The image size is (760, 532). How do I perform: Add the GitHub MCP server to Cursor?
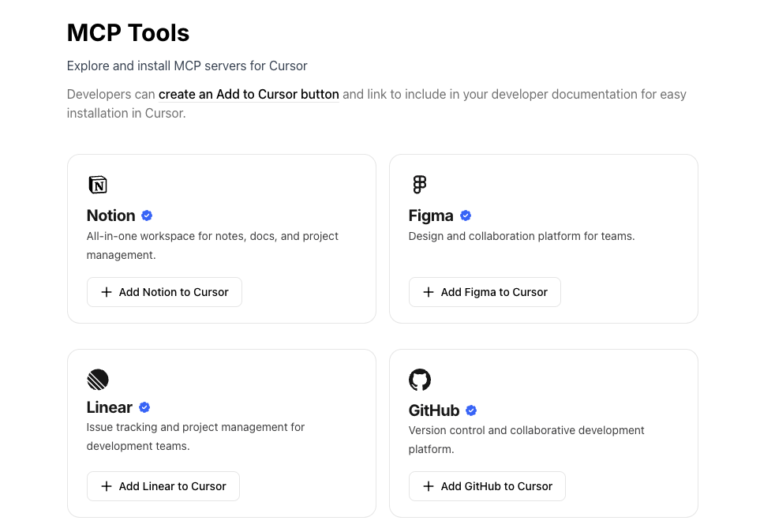coord(487,486)
